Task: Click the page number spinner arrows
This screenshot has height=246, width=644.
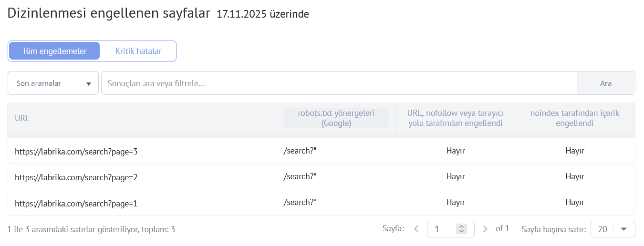Action: point(461,229)
